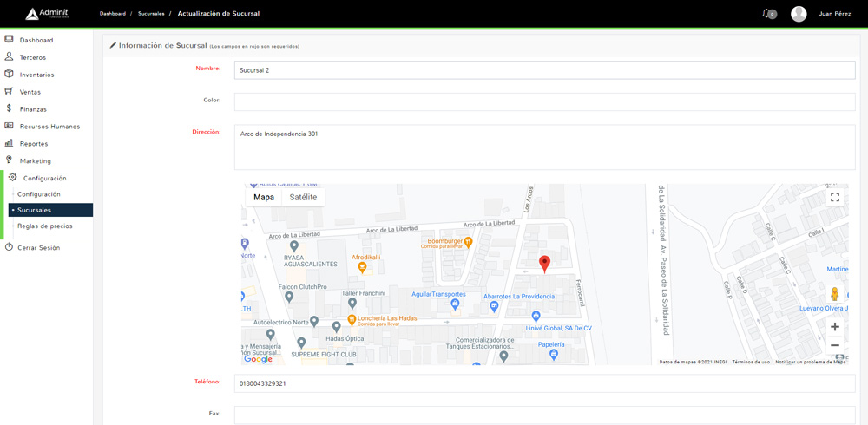Click the Dashboard breadcrumb link
This screenshot has width=868, height=425.
tap(112, 14)
